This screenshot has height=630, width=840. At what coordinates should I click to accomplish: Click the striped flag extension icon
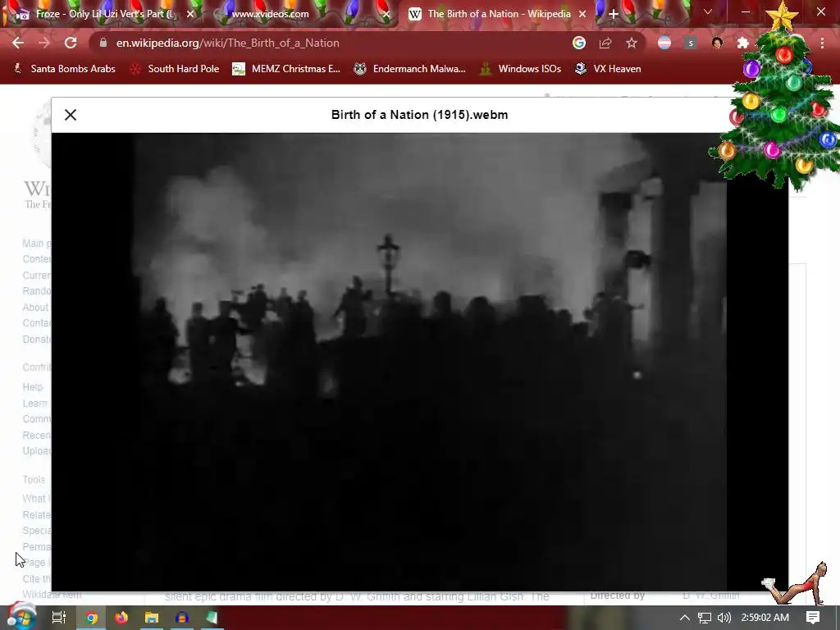pos(664,43)
